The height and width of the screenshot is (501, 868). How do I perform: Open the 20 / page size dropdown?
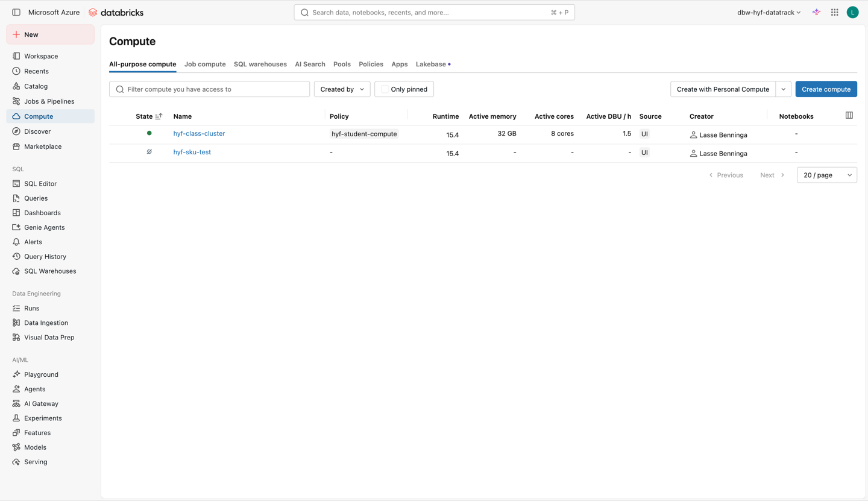point(826,175)
